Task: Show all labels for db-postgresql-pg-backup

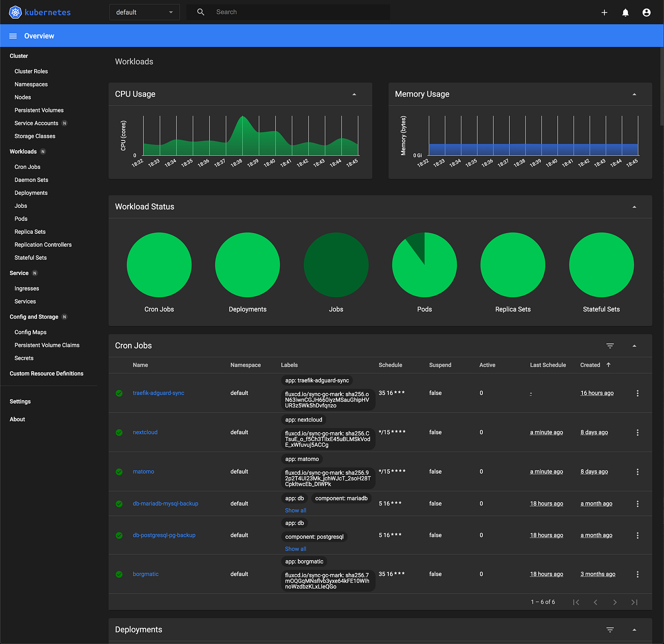Action: click(x=295, y=549)
